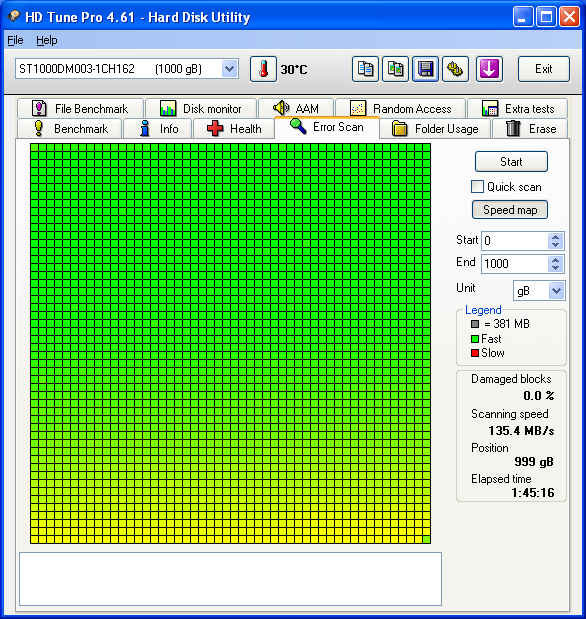The height and width of the screenshot is (619, 586).
Task: Toggle the Speed map button
Action: [x=510, y=210]
